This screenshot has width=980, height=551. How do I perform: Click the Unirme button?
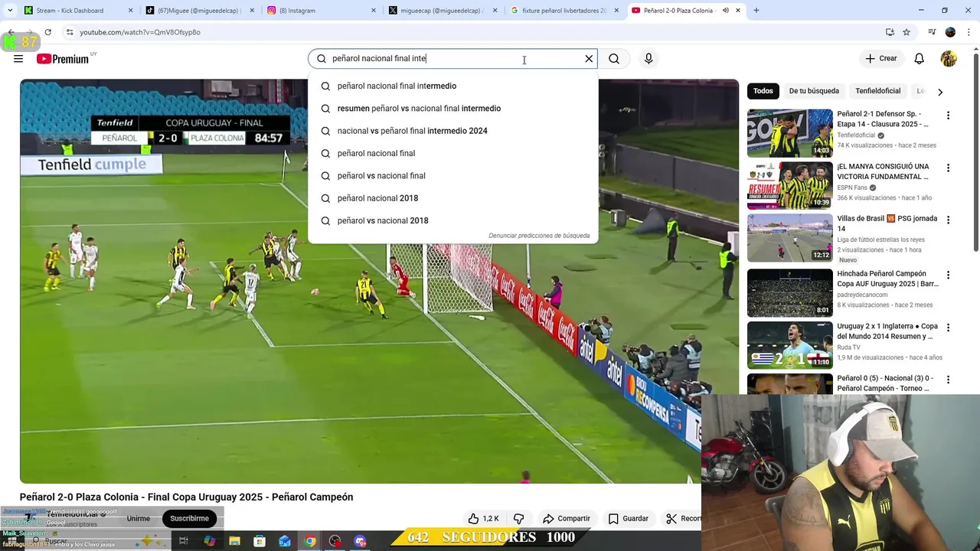pyautogui.click(x=139, y=518)
